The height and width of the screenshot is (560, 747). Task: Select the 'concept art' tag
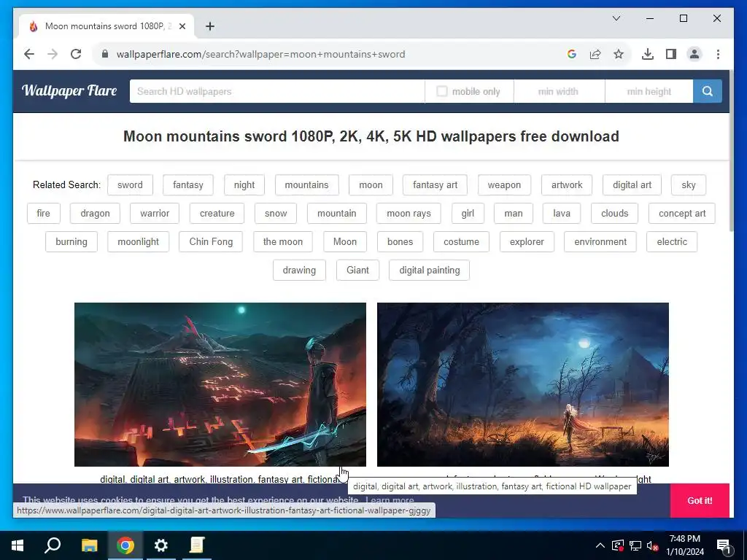coord(682,214)
